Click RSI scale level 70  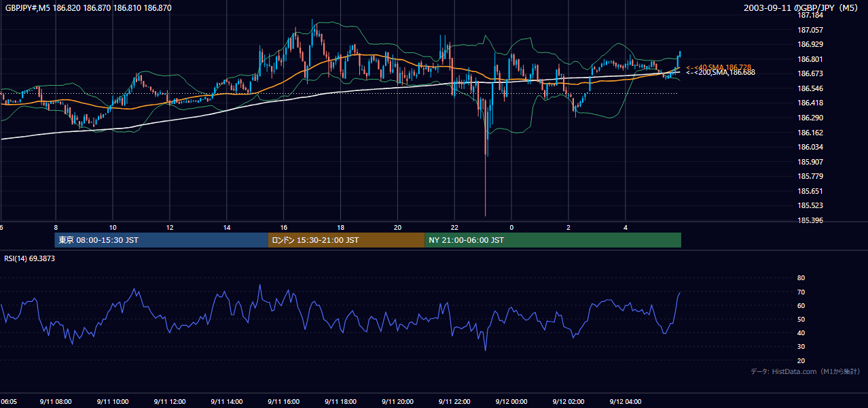pyautogui.click(x=801, y=292)
